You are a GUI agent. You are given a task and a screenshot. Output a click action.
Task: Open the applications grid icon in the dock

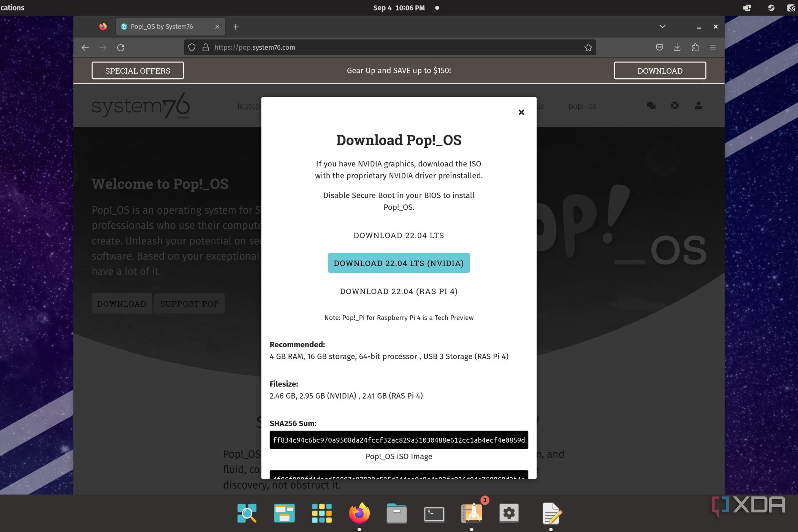coord(321,513)
